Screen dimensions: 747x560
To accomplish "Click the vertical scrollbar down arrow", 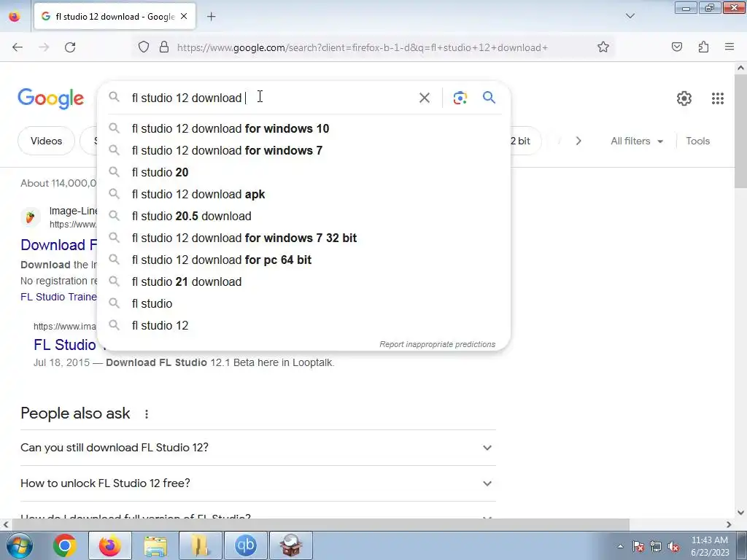I will click(740, 513).
